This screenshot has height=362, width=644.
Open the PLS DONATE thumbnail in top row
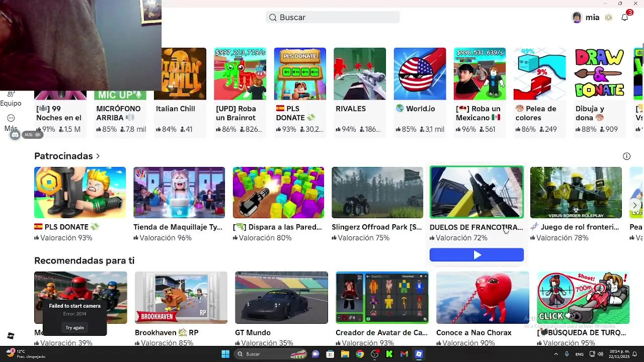[300, 74]
